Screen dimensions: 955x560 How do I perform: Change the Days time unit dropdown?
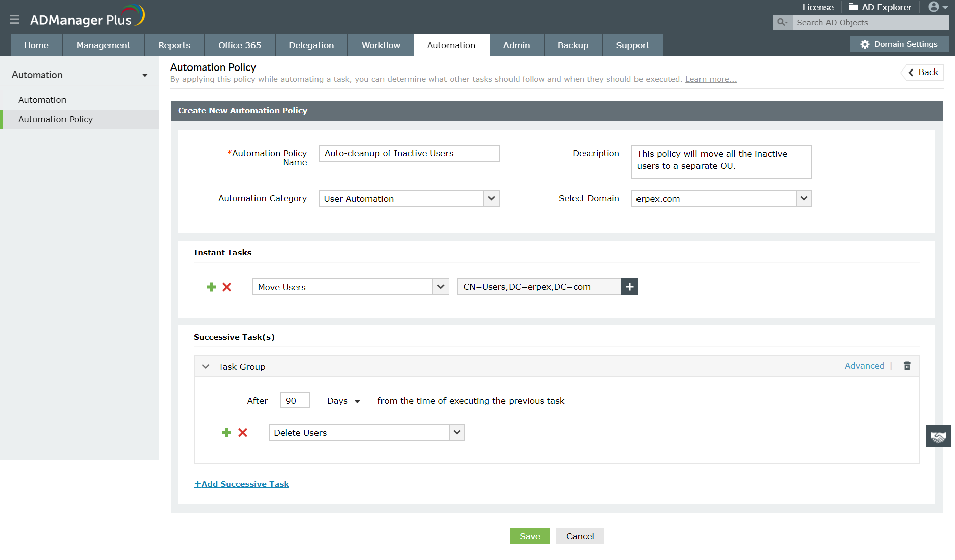(344, 401)
